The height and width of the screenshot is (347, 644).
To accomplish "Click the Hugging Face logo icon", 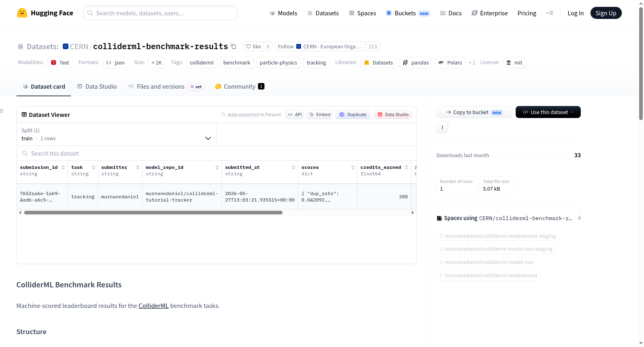I will coord(22,13).
